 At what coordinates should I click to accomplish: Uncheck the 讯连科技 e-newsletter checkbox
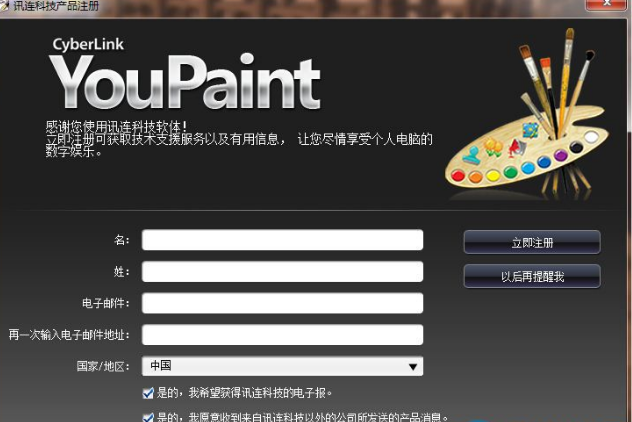click(x=148, y=393)
